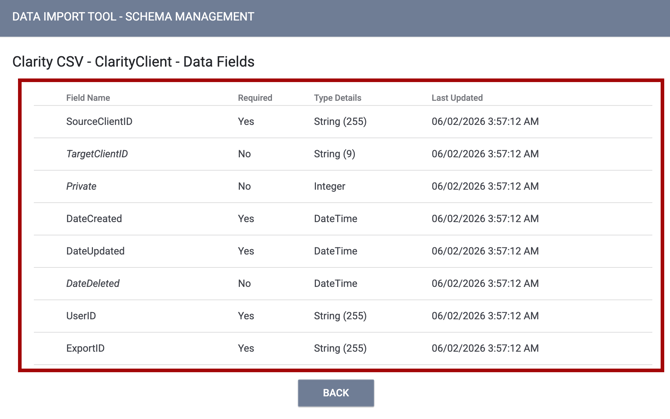Click Yes required value for UserID

pos(246,316)
